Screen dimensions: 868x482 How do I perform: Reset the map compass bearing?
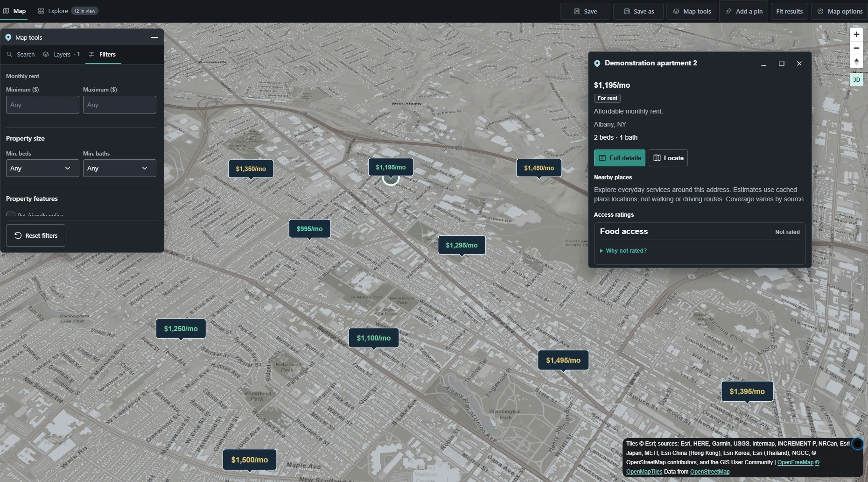[856, 62]
